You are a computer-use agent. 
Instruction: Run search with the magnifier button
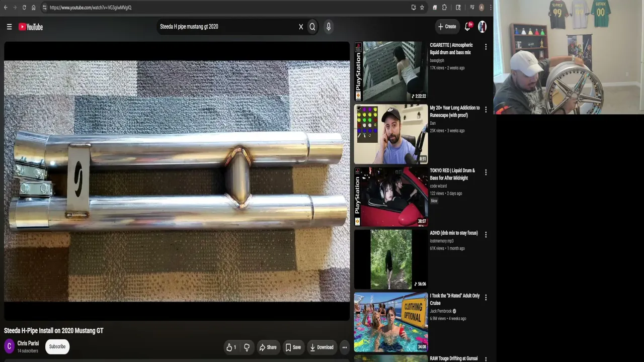point(312,27)
